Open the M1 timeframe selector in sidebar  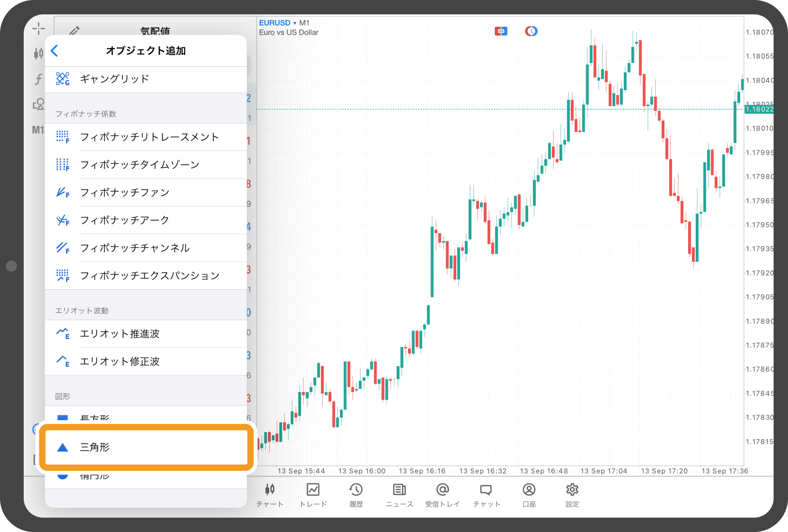coord(38,130)
